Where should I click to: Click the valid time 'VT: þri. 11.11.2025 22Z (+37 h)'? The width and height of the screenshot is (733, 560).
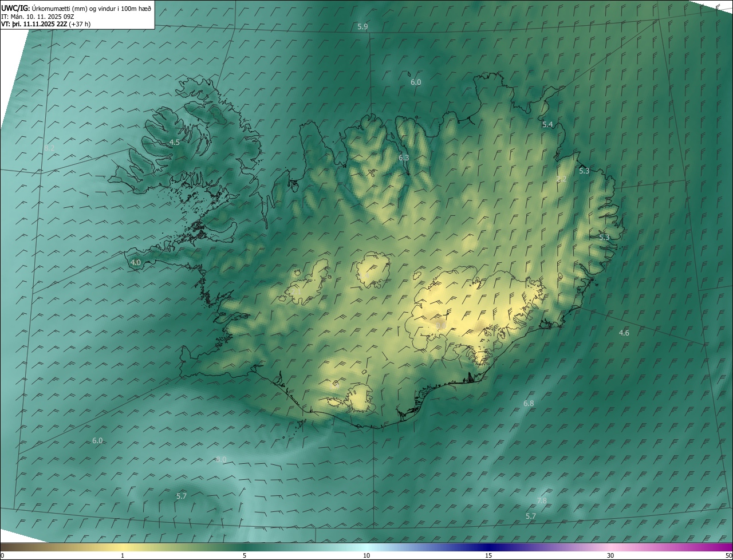tap(46, 24)
